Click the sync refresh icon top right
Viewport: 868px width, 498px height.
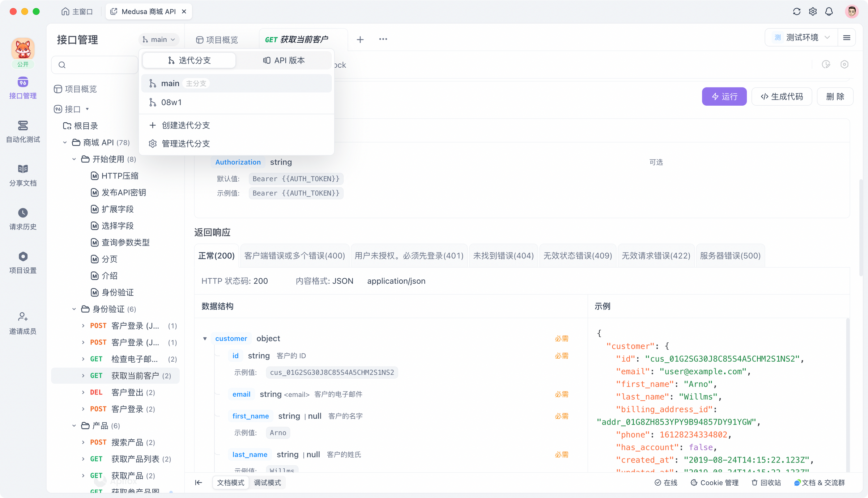(796, 11)
